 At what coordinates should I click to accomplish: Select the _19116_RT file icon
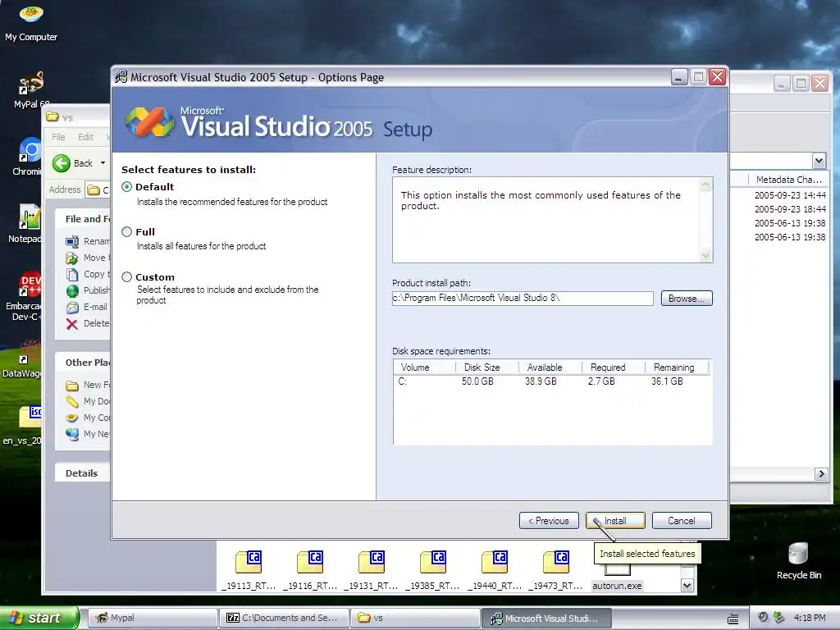point(310,570)
